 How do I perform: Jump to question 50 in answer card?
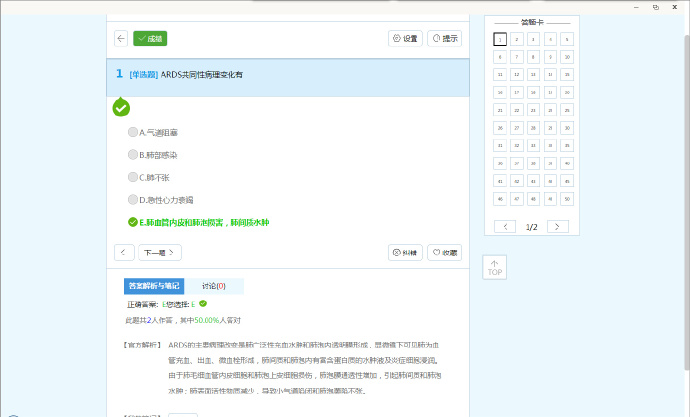pyautogui.click(x=567, y=199)
